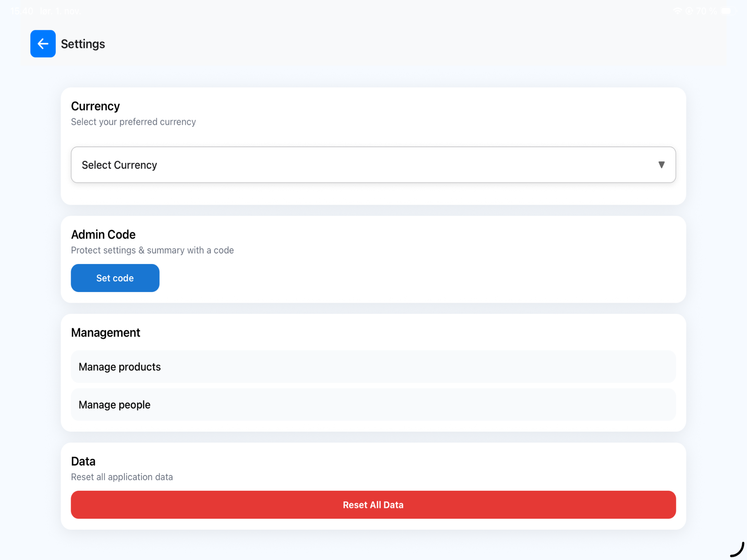
Task: Click the Admin Code heading
Action: pos(103,234)
